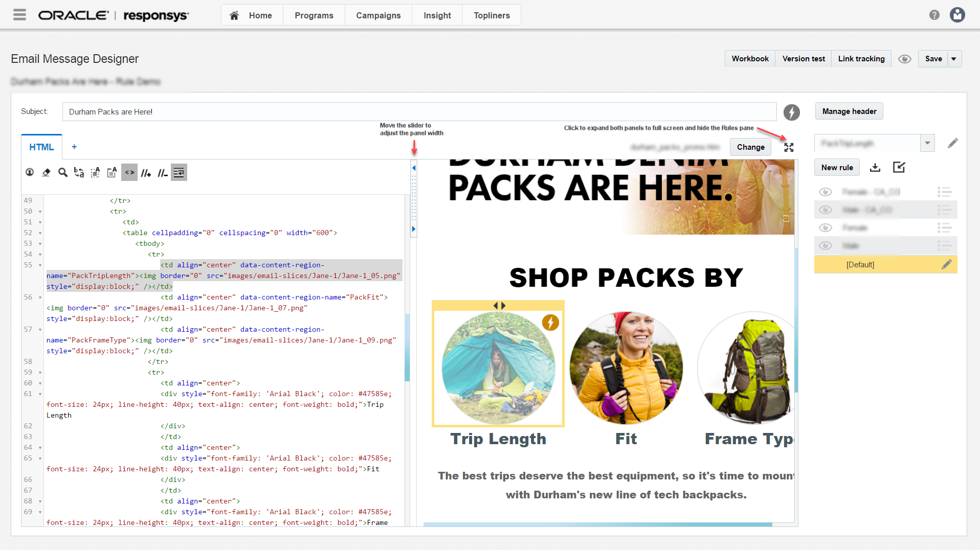The image size is (980, 550).
Task: Collapse the code fold at line 50
Action: (40, 212)
